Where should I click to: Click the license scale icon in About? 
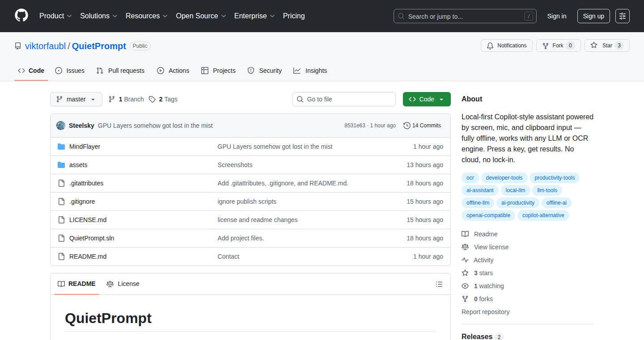coord(465,247)
